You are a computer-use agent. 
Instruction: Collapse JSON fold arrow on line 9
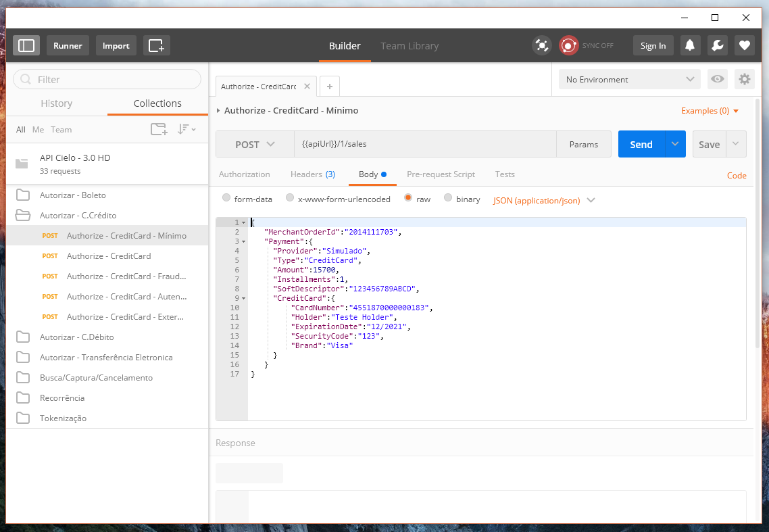[x=244, y=298]
